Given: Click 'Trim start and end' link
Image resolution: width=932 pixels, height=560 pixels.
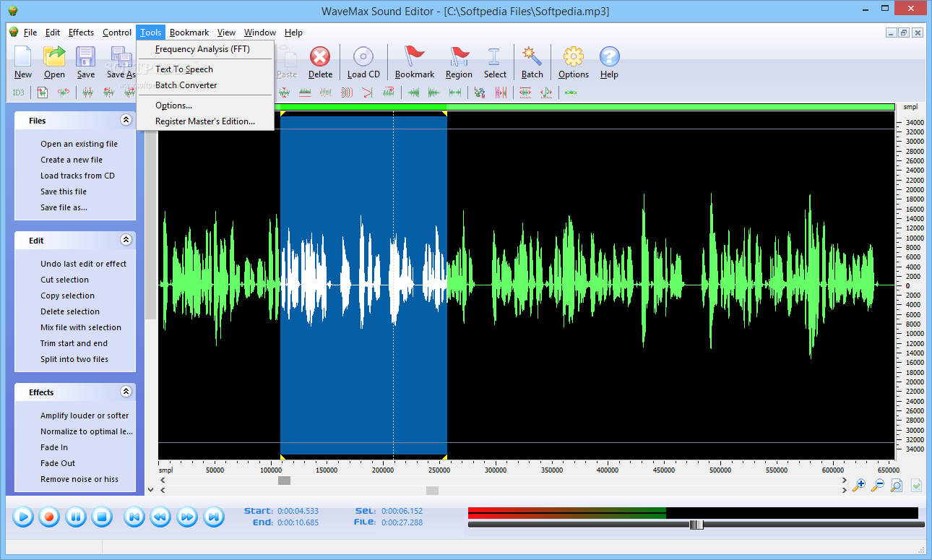Looking at the screenshot, I should [74, 343].
